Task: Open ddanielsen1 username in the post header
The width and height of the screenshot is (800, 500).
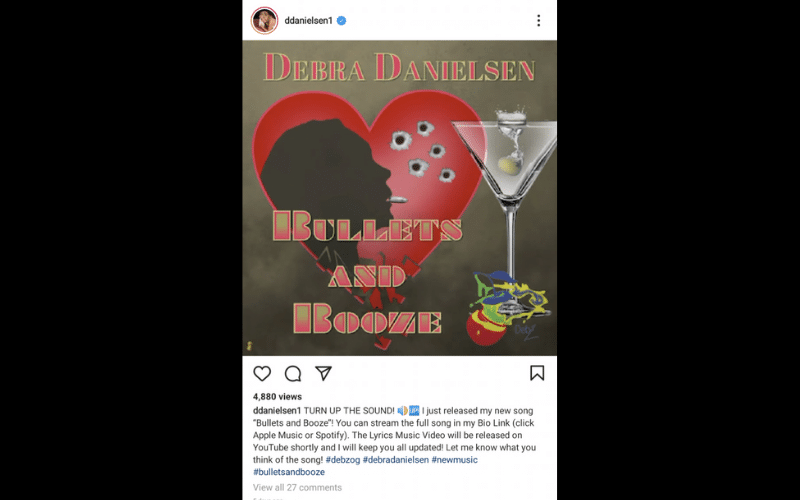Action: (x=309, y=20)
